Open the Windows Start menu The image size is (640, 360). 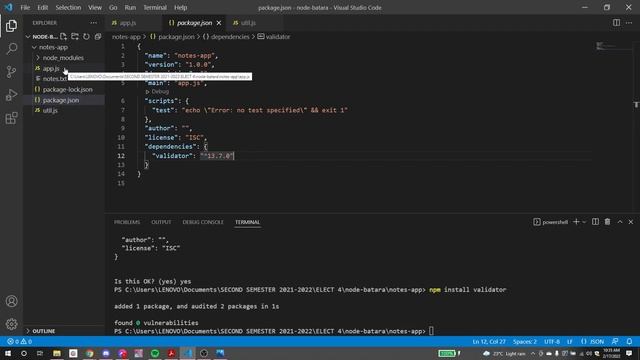tap(8, 353)
